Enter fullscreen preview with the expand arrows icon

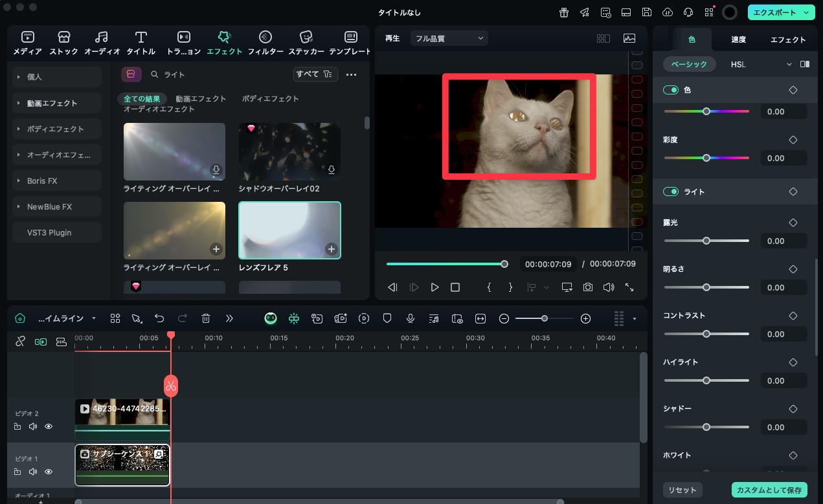(629, 287)
